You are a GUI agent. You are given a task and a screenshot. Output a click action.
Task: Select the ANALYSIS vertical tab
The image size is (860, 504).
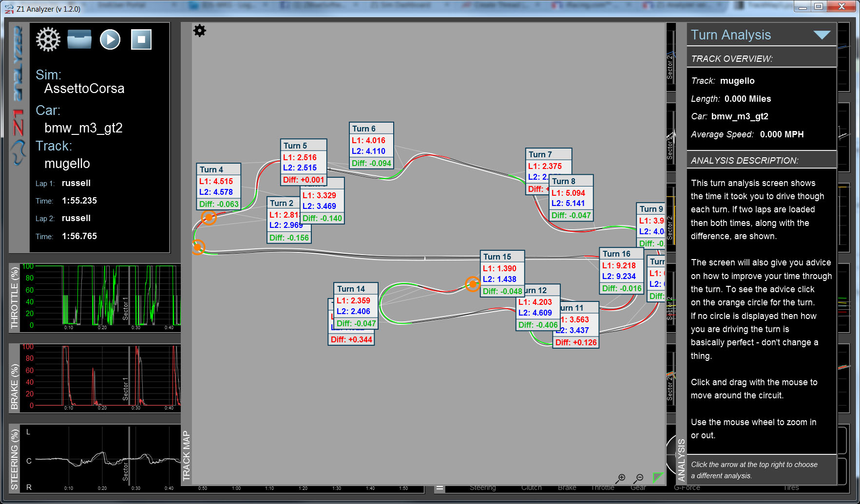(x=681, y=460)
